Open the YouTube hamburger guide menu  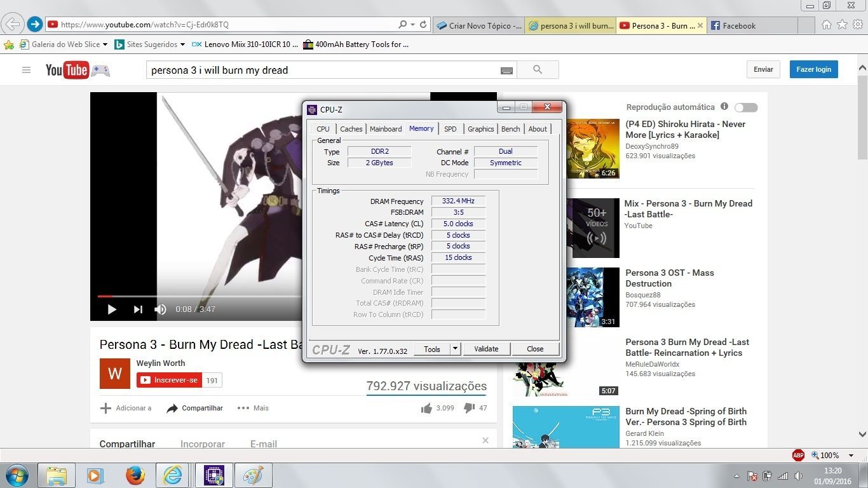[26, 70]
